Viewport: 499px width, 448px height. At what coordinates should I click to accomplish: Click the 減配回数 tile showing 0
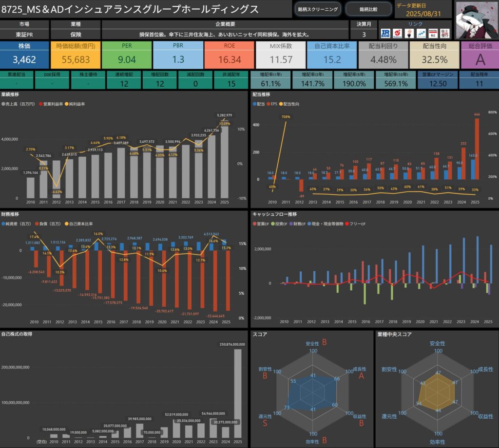(195, 80)
